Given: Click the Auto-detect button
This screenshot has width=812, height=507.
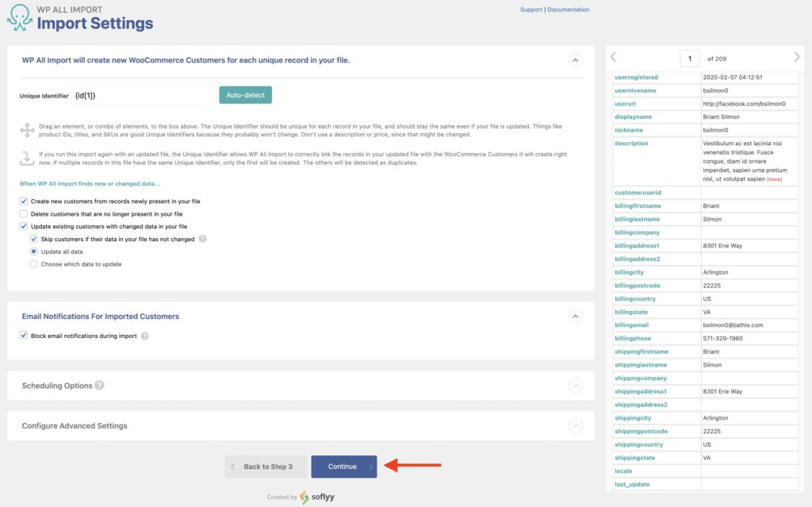Looking at the screenshot, I should (246, 94).
